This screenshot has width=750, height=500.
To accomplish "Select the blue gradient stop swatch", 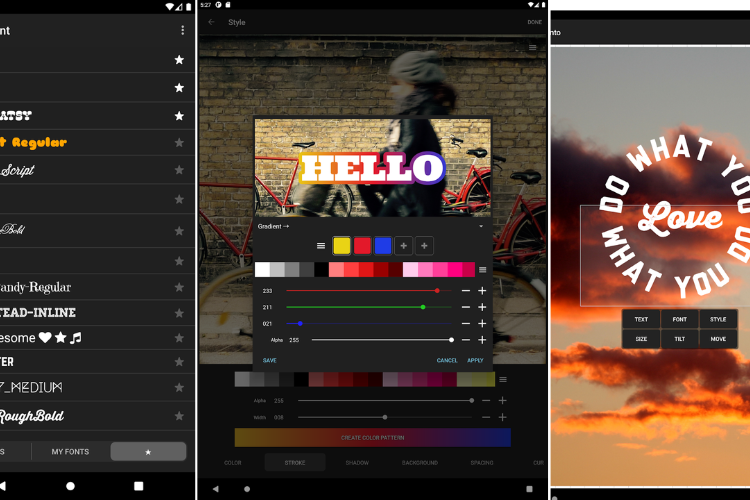I will pyautogui.click(x=383, y=246).
